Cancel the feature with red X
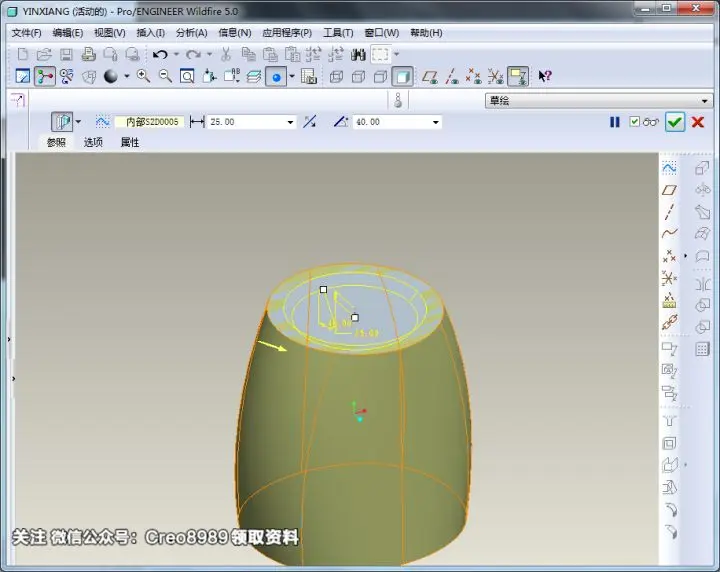Image resolution: width=720 pixels, height=572 pixels. pos(698,122)
